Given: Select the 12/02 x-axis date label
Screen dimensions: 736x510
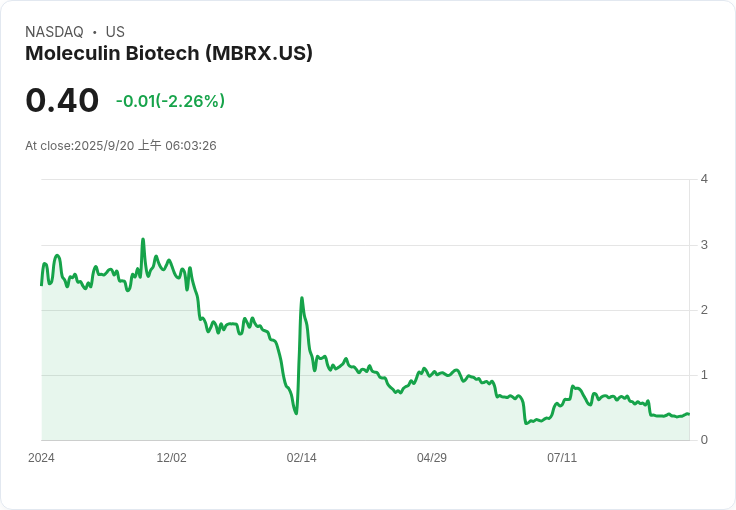Looking at the screenshot, I should coord(171,458).
